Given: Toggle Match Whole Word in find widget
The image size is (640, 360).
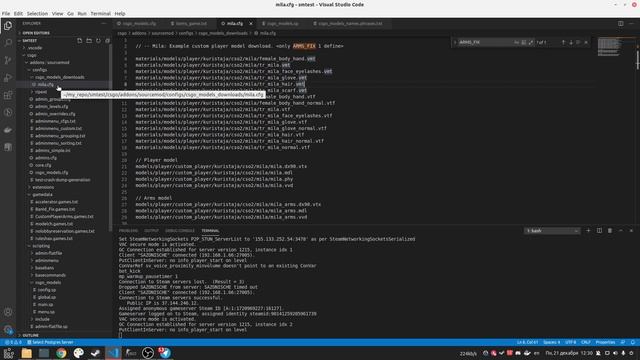Looking at the screenshot, I should point(524,42).
